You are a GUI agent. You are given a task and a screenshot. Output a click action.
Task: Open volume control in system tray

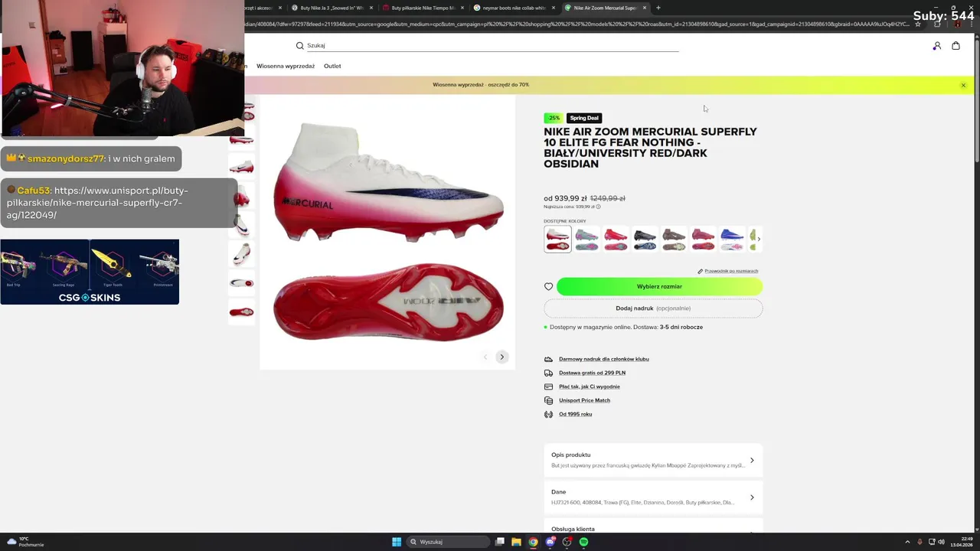[941, 542]
